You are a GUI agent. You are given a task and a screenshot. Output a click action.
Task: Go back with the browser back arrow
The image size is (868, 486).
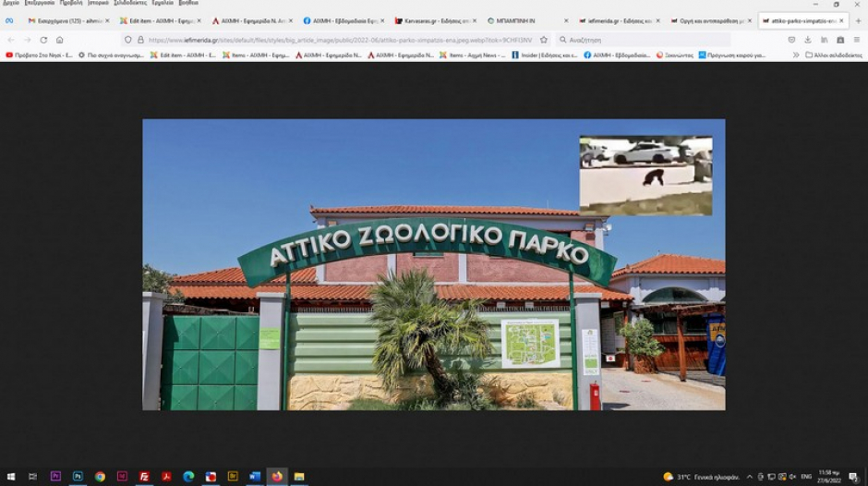pos(12,40)
